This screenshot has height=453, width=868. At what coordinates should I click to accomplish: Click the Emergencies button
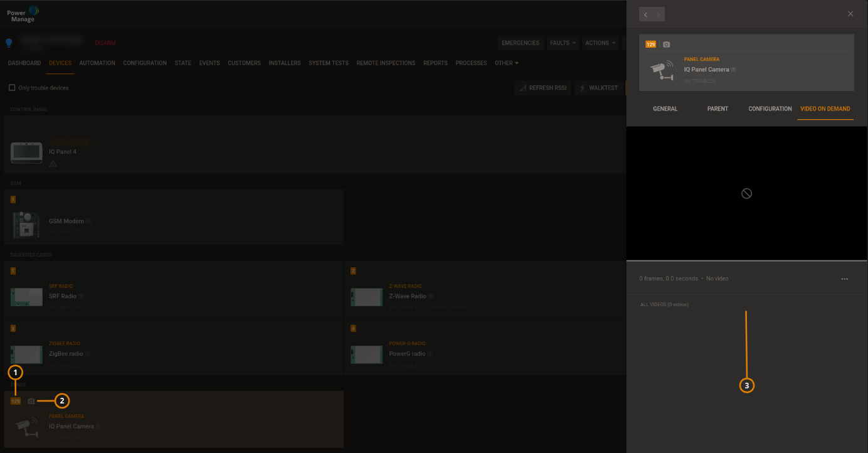click(520, 43)
